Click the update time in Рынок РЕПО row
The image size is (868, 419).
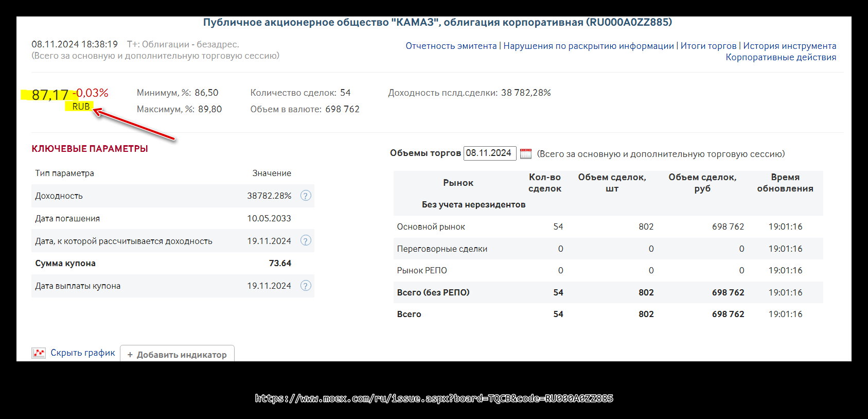pos(785,270)
